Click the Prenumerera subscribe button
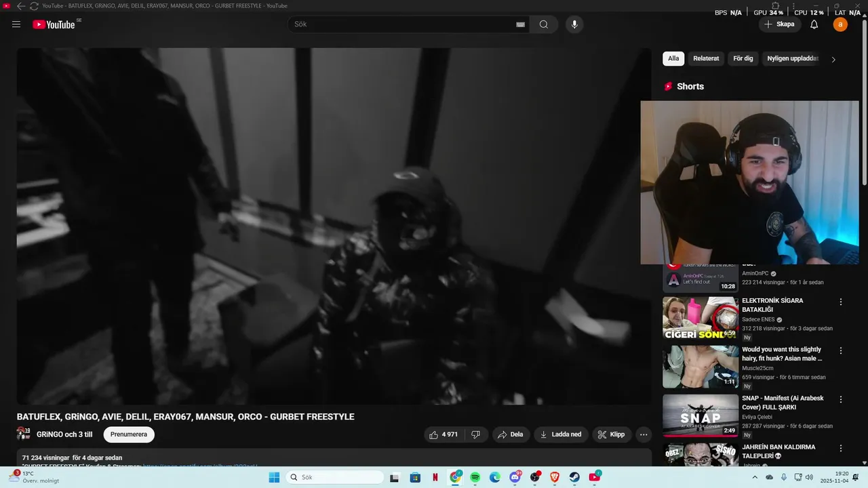The width and height of the screenshot is (868, 488). (x=129, y=434)
